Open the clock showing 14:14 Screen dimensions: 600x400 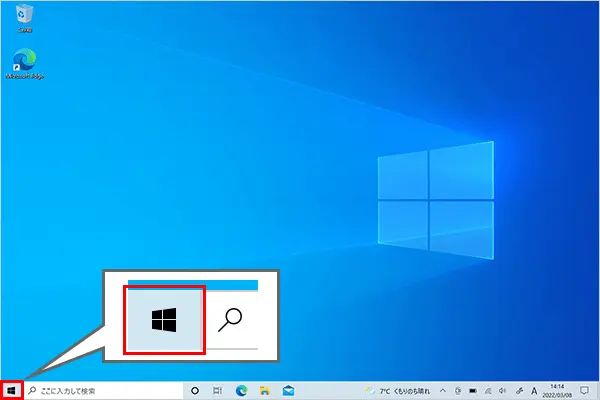coord(557,391)
